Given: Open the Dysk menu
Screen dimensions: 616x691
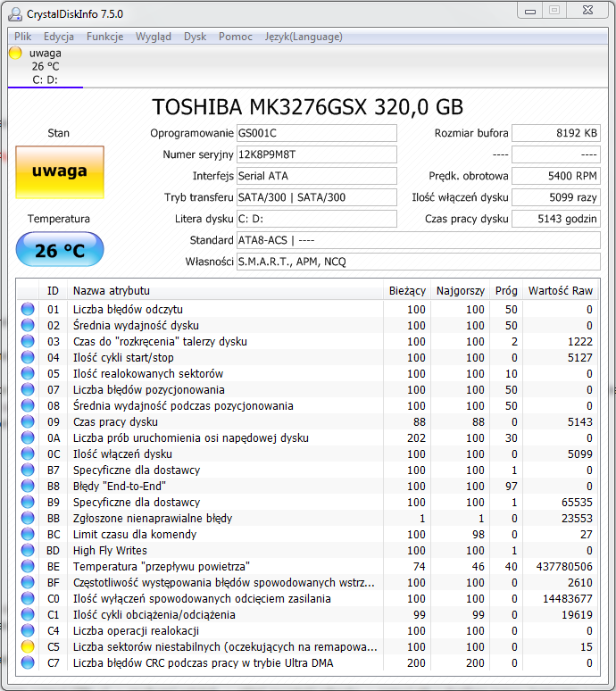Looking at the screenshot, I should (x=195, y=37).
